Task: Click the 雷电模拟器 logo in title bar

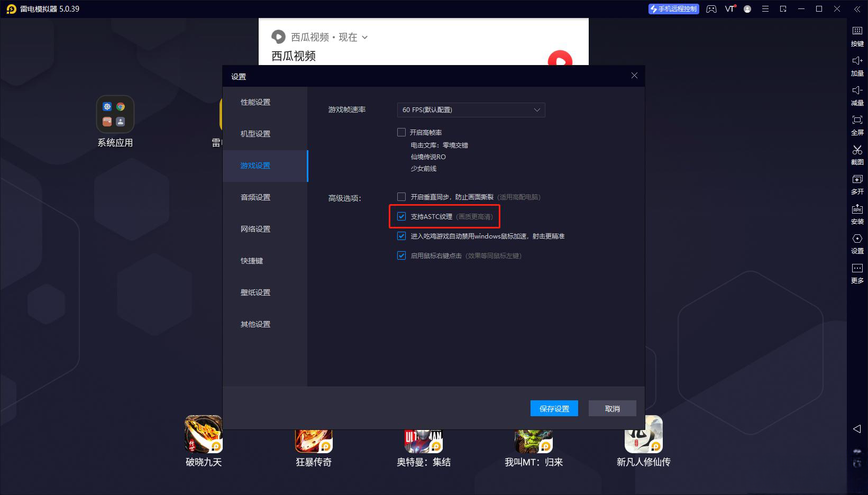Action: coord(11,9)
